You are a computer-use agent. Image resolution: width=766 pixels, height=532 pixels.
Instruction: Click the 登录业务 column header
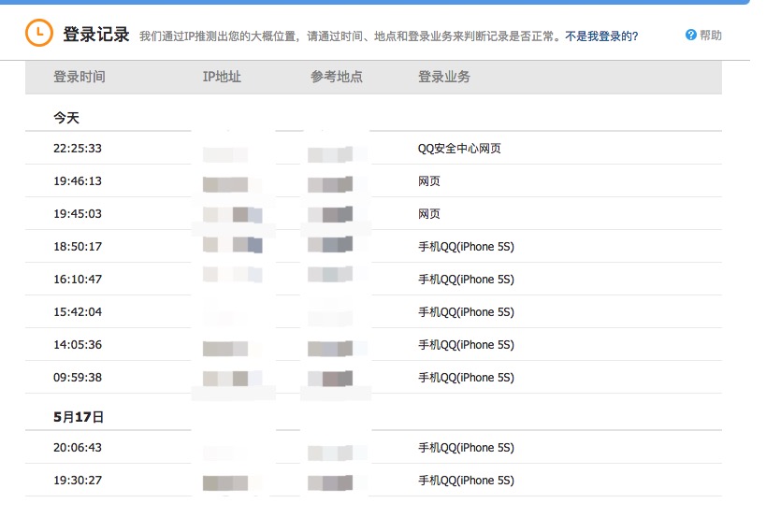[444, 77]
